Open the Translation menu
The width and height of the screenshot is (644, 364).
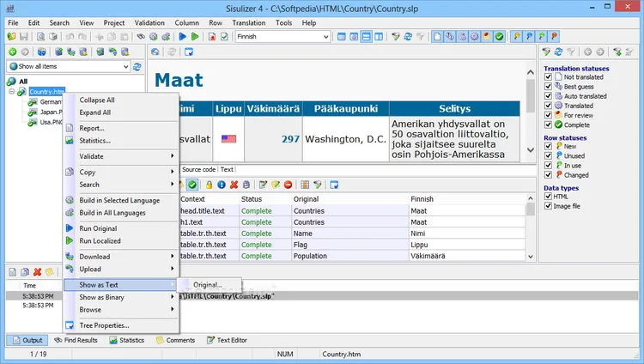tap(249, 23)
